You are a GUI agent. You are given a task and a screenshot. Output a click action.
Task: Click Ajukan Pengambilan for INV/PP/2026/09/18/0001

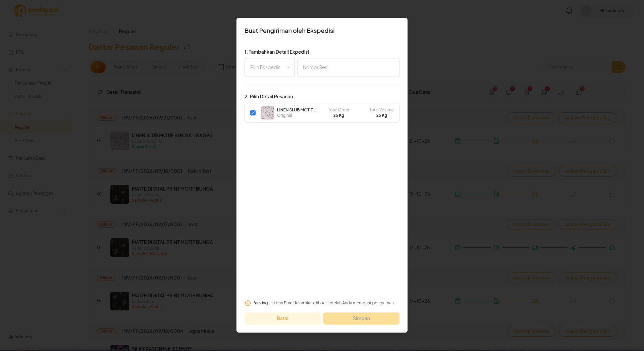[587, 171]
